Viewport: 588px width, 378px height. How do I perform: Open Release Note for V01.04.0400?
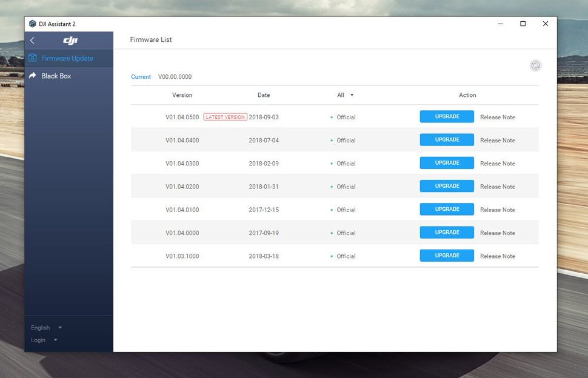point(497,140)
